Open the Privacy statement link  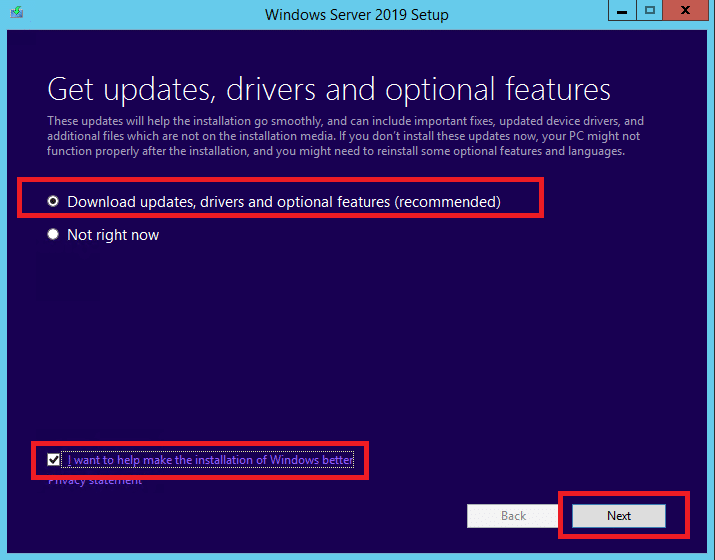95,481
